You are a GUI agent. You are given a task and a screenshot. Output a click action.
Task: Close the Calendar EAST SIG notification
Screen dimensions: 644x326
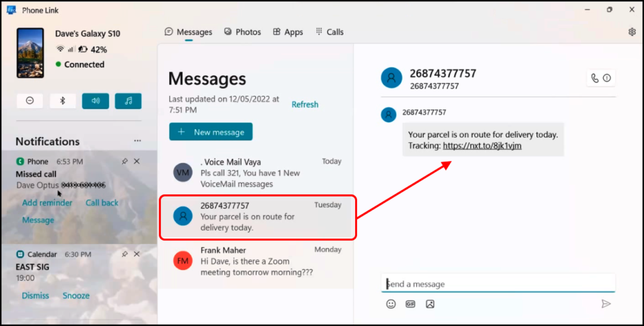click(x=136, y=254)
